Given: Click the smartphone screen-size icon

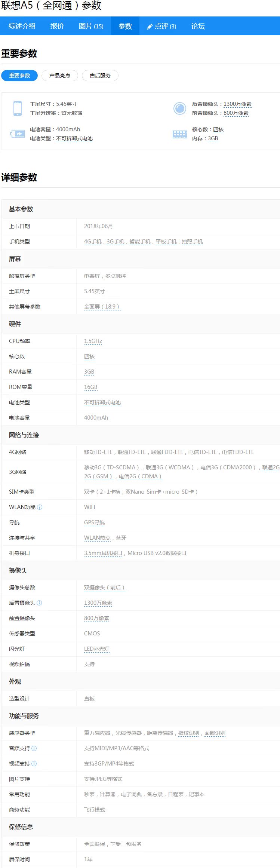Looking at the screenshot, I should point(17,108).
